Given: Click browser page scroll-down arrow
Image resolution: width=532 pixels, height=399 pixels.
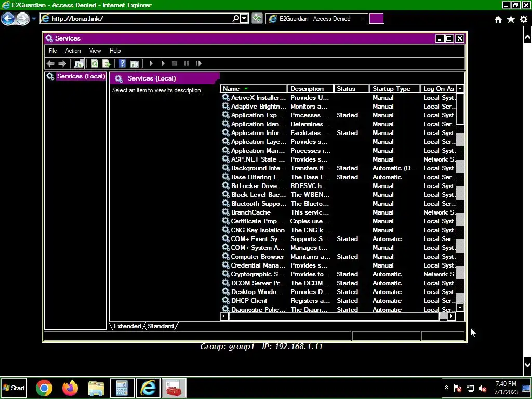Looking at the screenshot, I should pos(527,365).
